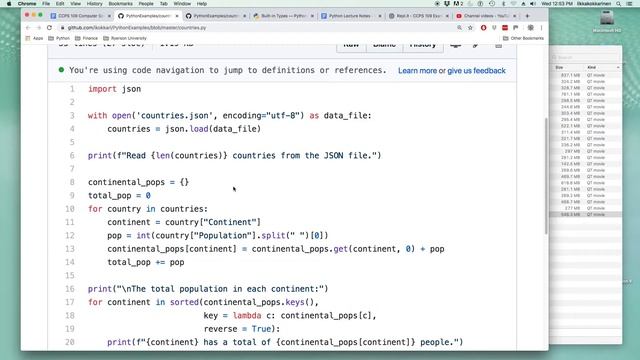
Task: Bookmark this page with the star icon
Action: (471, 28)
